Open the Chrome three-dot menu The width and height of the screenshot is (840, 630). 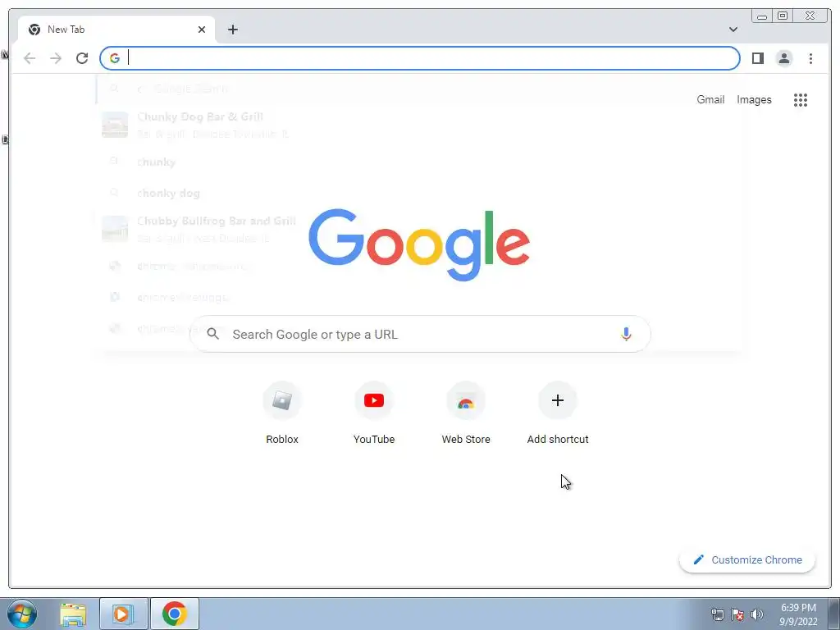tap(810, 58)
